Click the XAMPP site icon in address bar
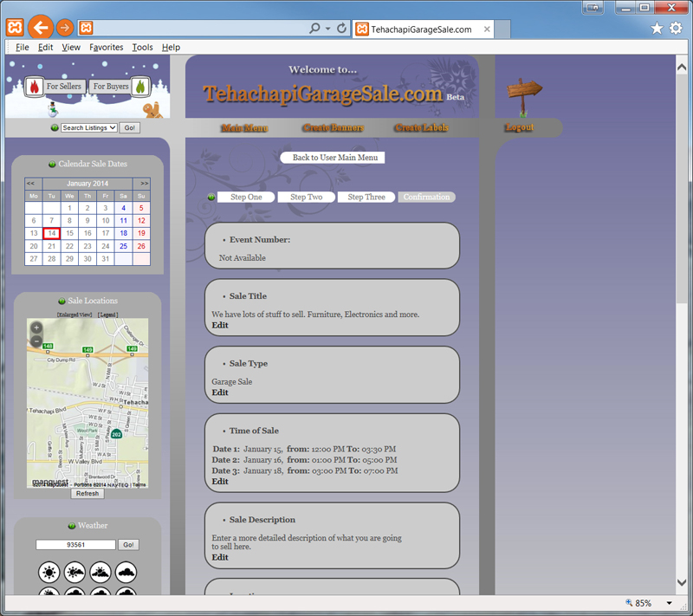This screenshot has height=616, width=693. point(86,28)
